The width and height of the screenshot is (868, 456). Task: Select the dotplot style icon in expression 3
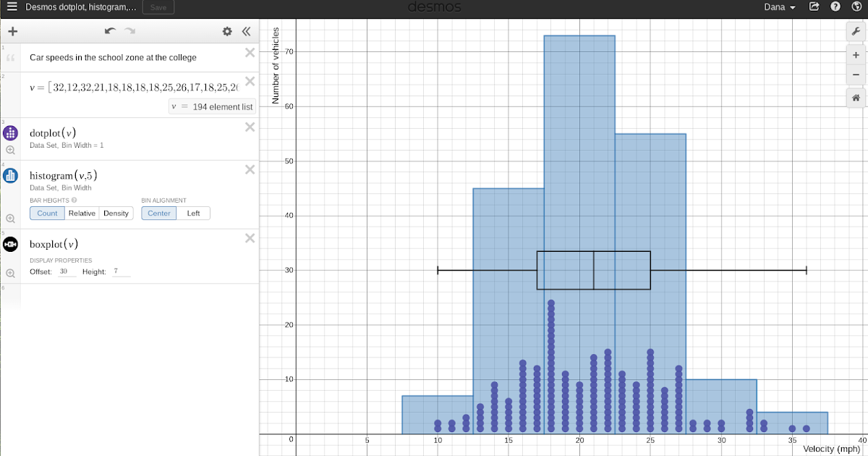tap(10, 132)
